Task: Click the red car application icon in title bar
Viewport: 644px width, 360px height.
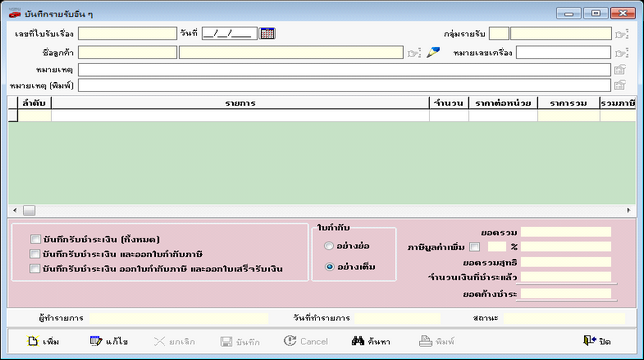Action: coord(15,14)
